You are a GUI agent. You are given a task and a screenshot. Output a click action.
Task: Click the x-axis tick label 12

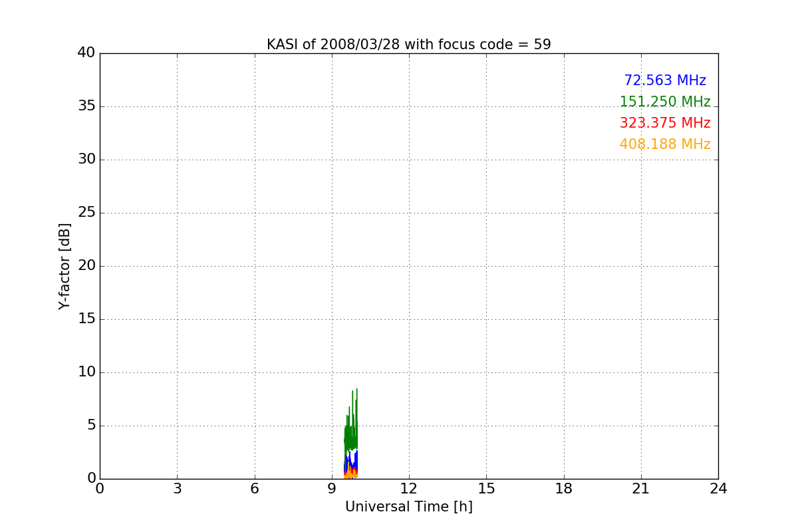coord(409,489)
